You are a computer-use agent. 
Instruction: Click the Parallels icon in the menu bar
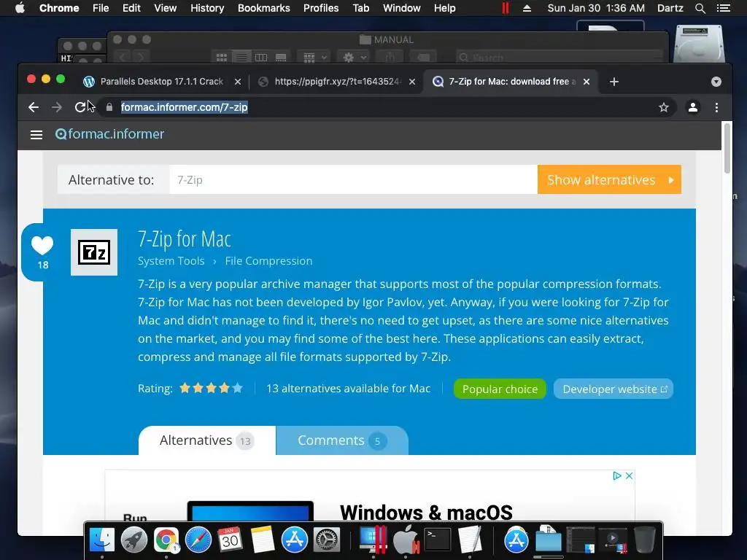click(x=506, y=8)
